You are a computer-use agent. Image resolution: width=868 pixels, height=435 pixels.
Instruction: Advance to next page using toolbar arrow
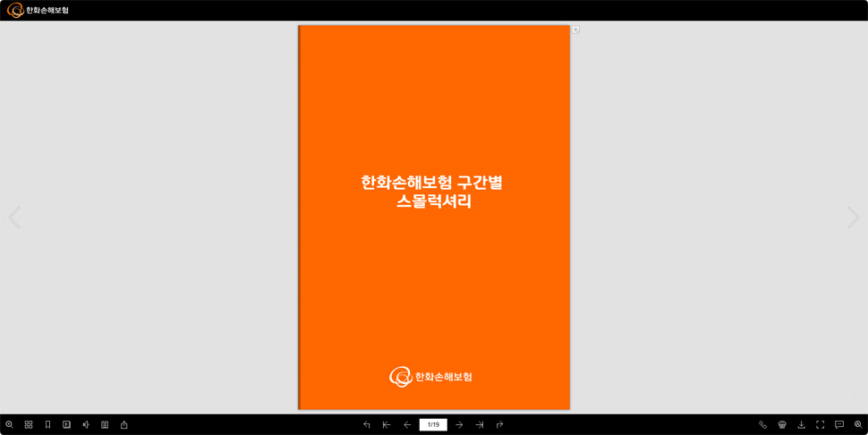[x=459, y=424]
